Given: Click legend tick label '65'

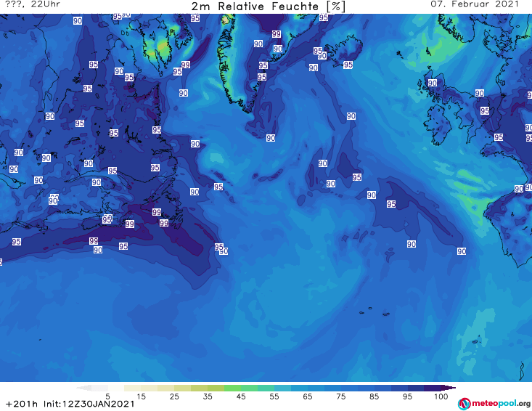Looking at the screenshot, I should (308, 396).
